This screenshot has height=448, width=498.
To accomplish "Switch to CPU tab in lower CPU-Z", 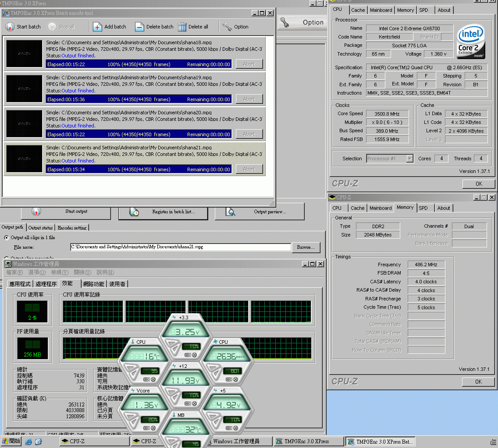I will point(337,208).
